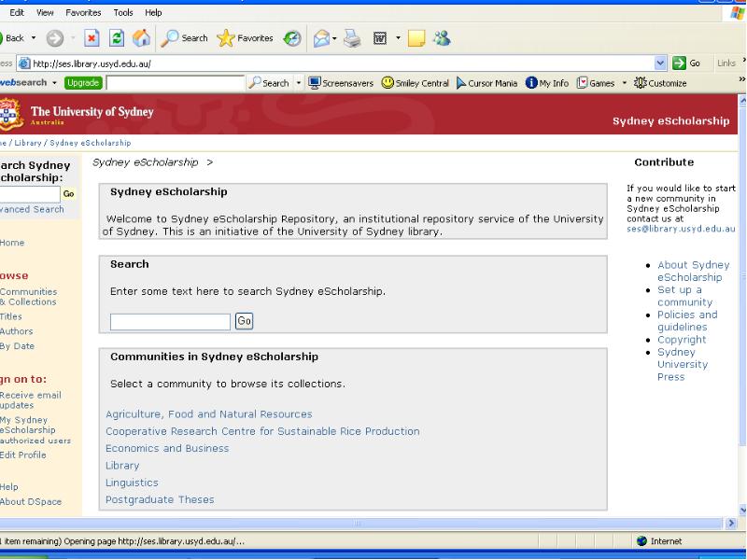Screen dimensions: 747x560
Task: Browse Communities & Collections in sidebar
Action: tap(29, 297)
